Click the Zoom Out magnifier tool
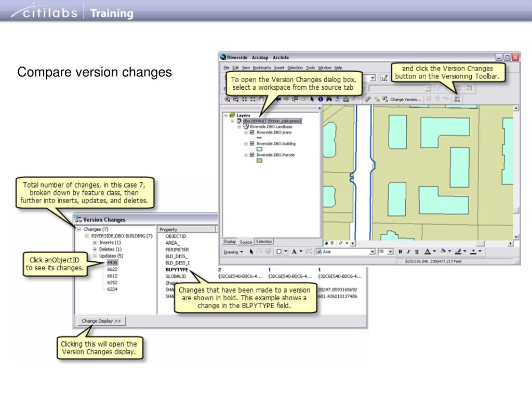The width and height of the screenshot is (532, 399). pos(236,99)
